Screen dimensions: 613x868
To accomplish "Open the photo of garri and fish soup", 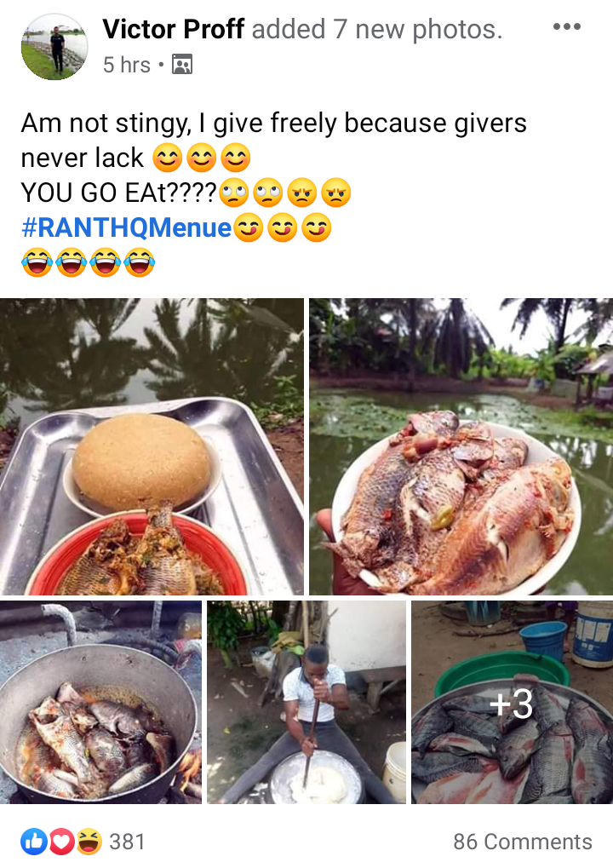I will click(152, 446).
